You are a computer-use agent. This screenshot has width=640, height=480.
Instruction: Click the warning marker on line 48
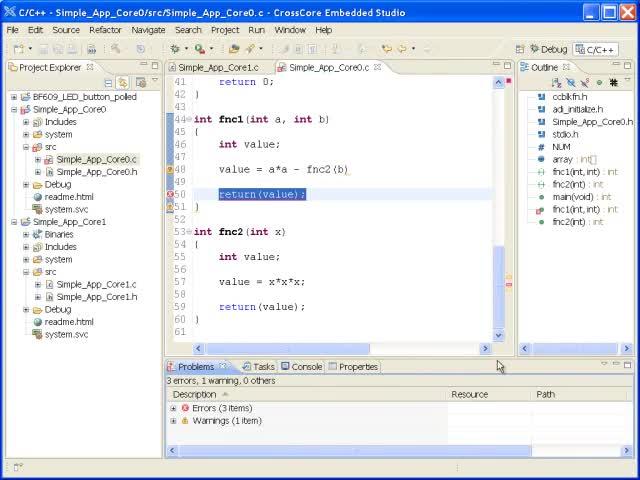pyautogui.click(x=170, y=169)
